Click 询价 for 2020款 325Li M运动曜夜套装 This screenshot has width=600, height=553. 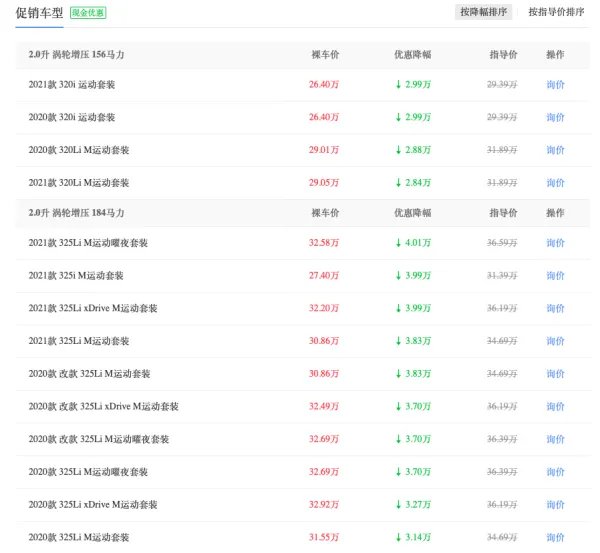(555, 472)
